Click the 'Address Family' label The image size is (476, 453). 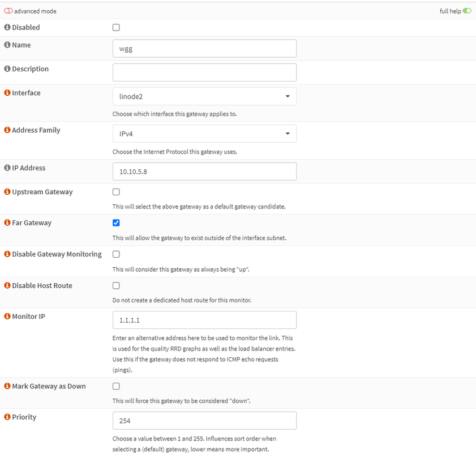[x=36, y=130]
